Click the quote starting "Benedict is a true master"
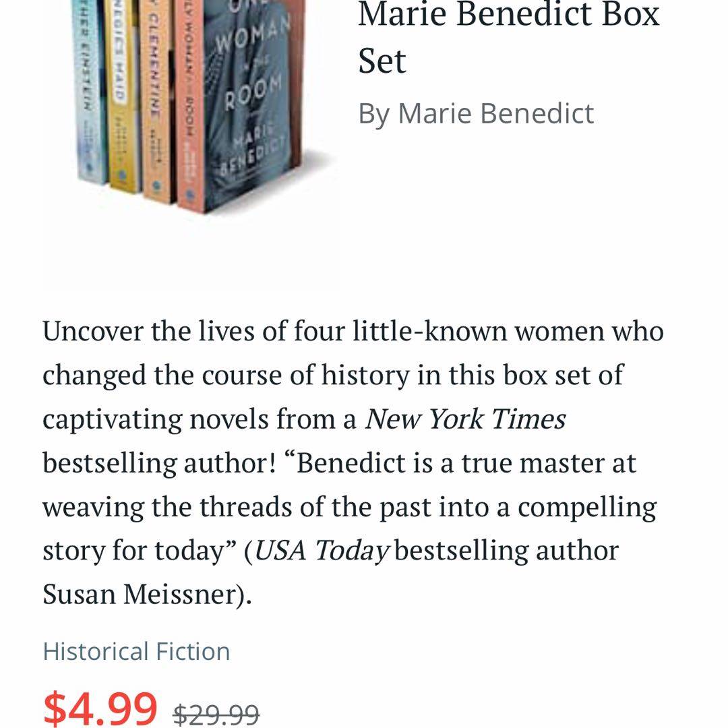 [465, 463]
